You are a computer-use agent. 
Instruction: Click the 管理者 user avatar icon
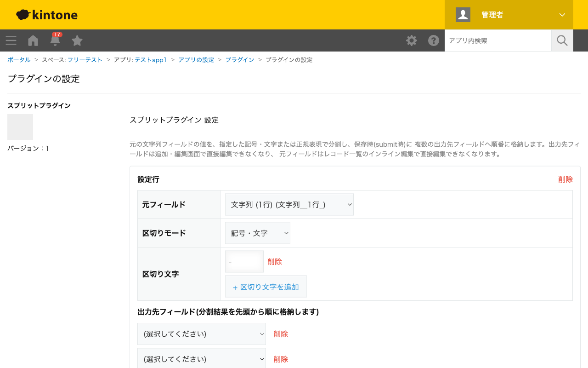click(463, 15)
